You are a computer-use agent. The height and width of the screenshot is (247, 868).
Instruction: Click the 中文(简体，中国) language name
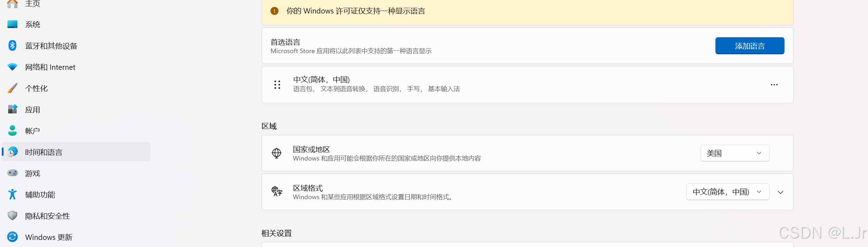[x=322, y=80]
